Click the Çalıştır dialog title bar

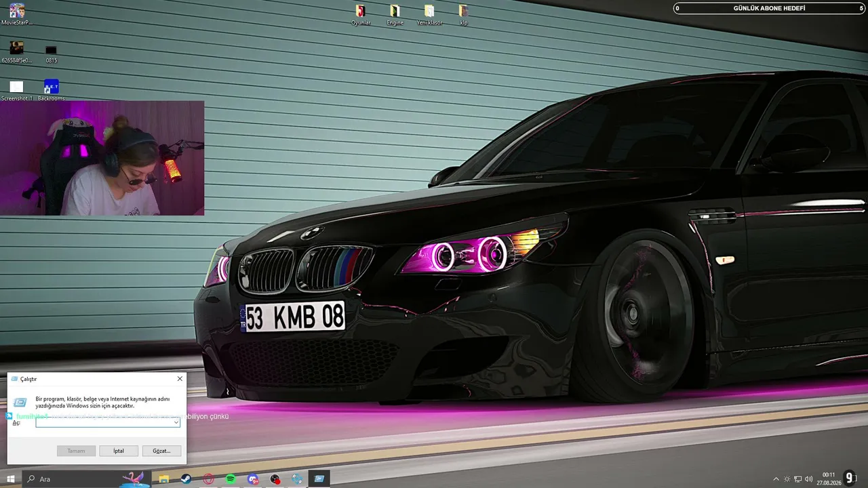click(x=96, y=379)
